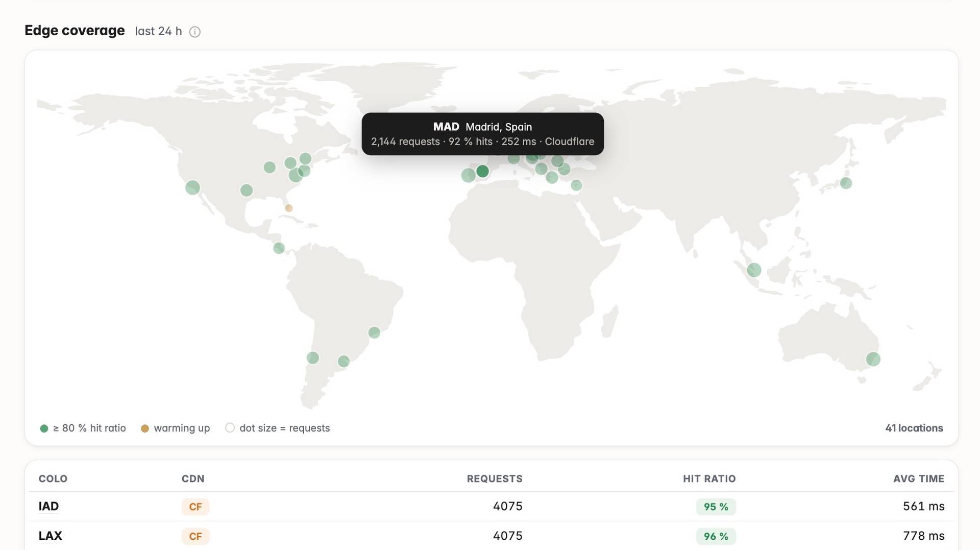Select the highlighted Madrid dot on map

pyautogui.click(x=482, y=171)
